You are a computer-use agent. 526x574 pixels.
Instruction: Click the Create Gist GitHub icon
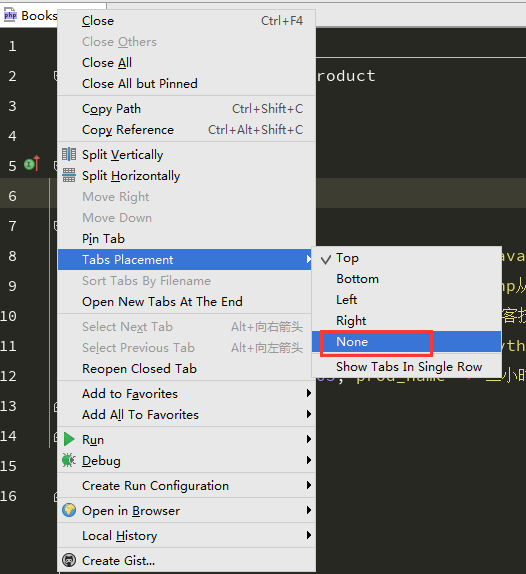coord(69,560)
